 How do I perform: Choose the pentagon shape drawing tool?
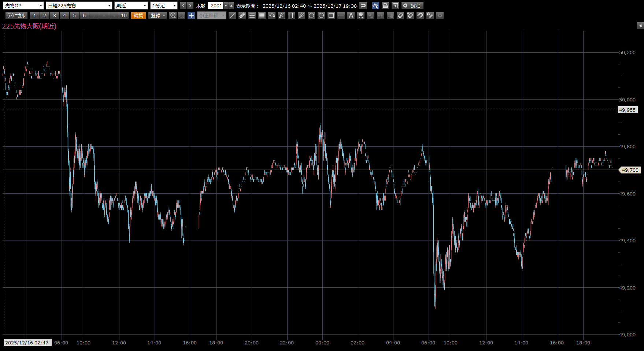tap(311, 15)
